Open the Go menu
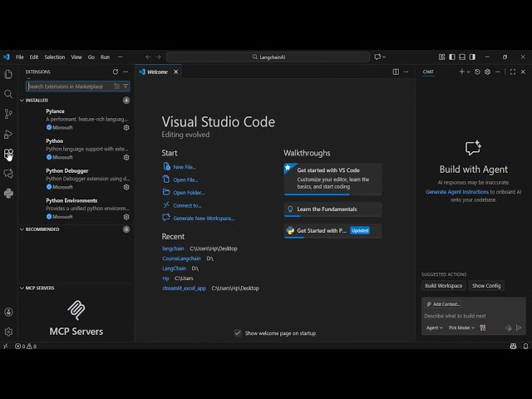This screenshot has width=532, height=399. tap(91, 57)
